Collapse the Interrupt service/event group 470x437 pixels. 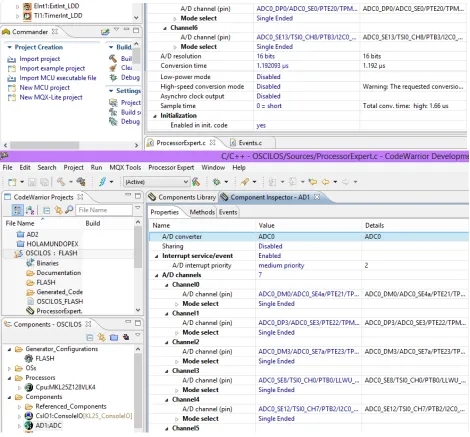tap(157, 256)
